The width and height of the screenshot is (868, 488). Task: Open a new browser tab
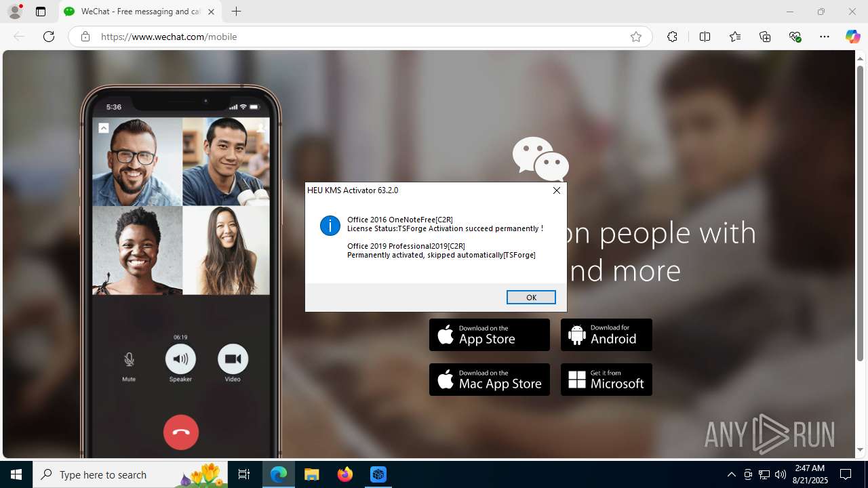pyautogui.click(x=236, y=12)
